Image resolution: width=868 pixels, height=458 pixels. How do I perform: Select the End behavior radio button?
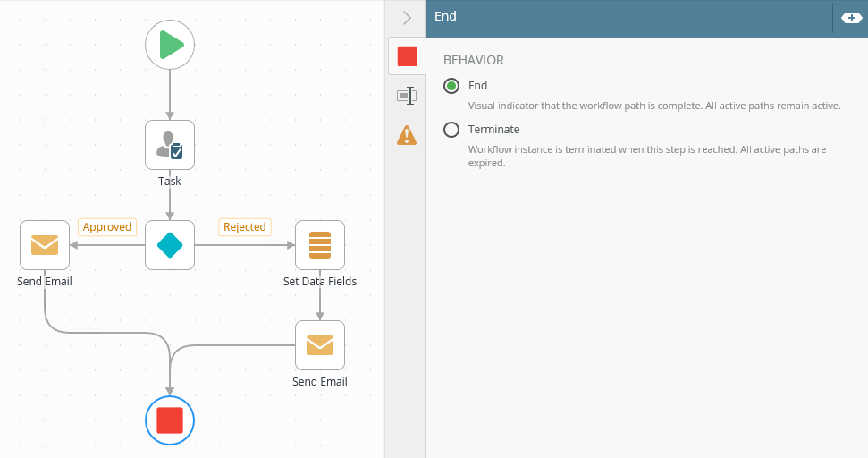click(451, 86)
